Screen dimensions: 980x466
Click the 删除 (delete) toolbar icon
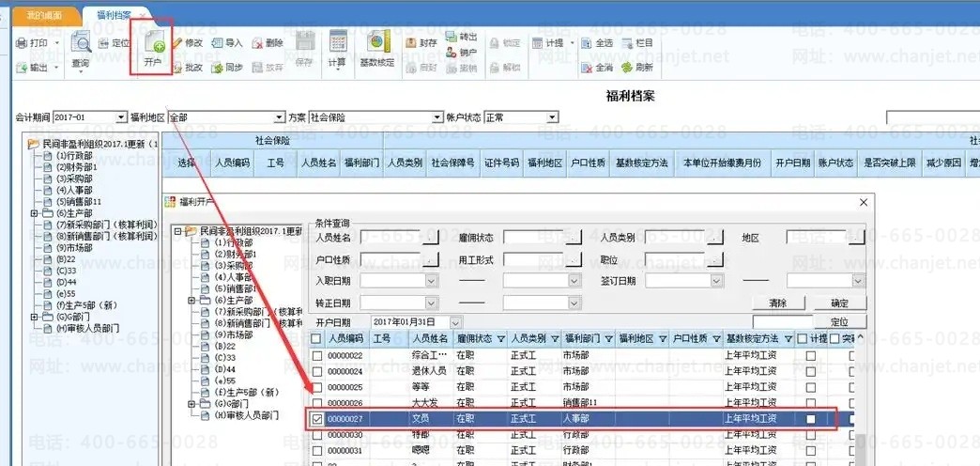click(x=267, y=43)
